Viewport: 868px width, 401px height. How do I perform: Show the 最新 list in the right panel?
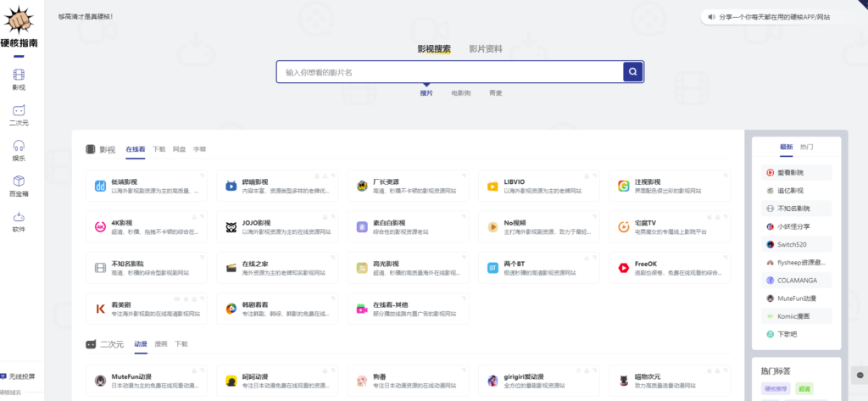(786, 148)
